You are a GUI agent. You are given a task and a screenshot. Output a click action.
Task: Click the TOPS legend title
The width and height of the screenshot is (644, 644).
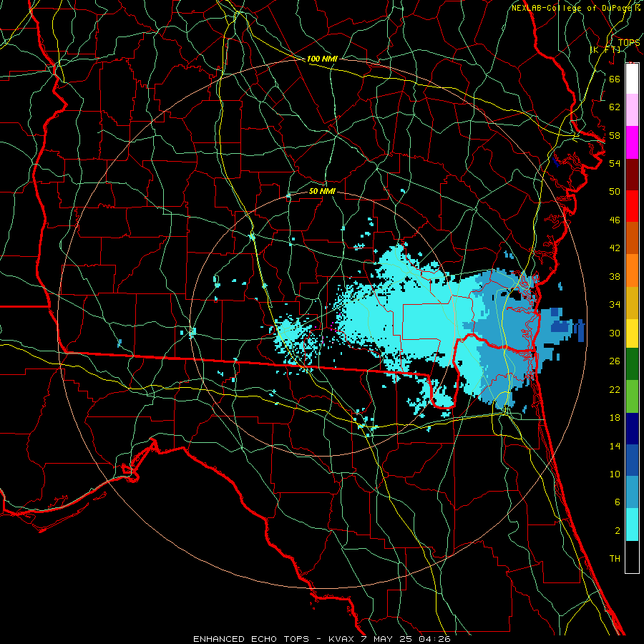[x=629, y=43]
